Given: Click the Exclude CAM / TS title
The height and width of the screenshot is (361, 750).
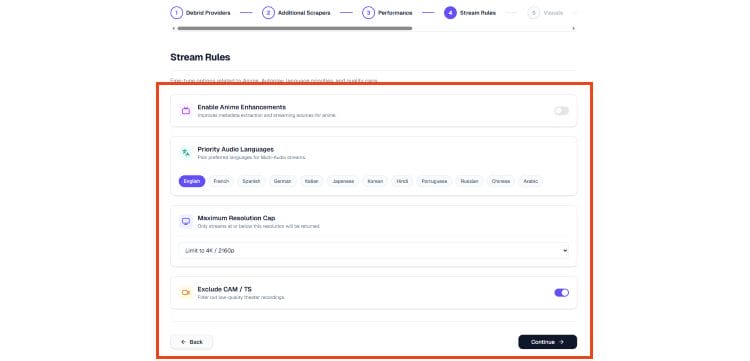Looking at the screenshot, I should tap(224, 289).
